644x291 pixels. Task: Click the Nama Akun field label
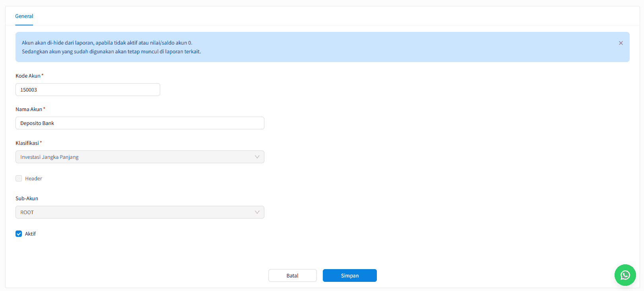click(29, 109)
